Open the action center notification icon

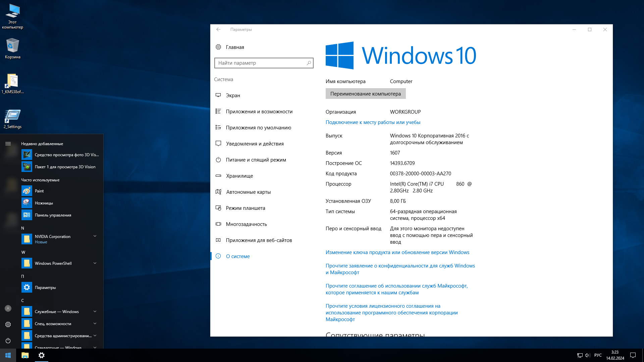(633, 355)
